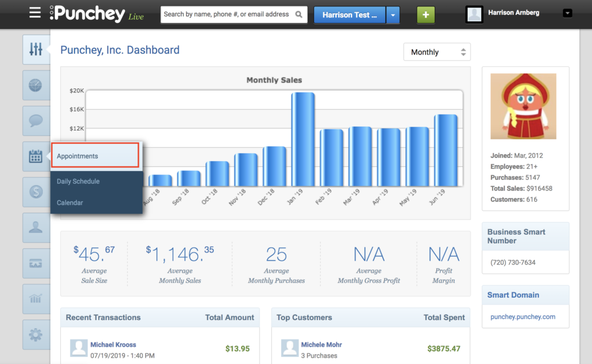Open the globe sidebar icon
The width and height of the screenshot is (592, 364).
coord(36,86)
